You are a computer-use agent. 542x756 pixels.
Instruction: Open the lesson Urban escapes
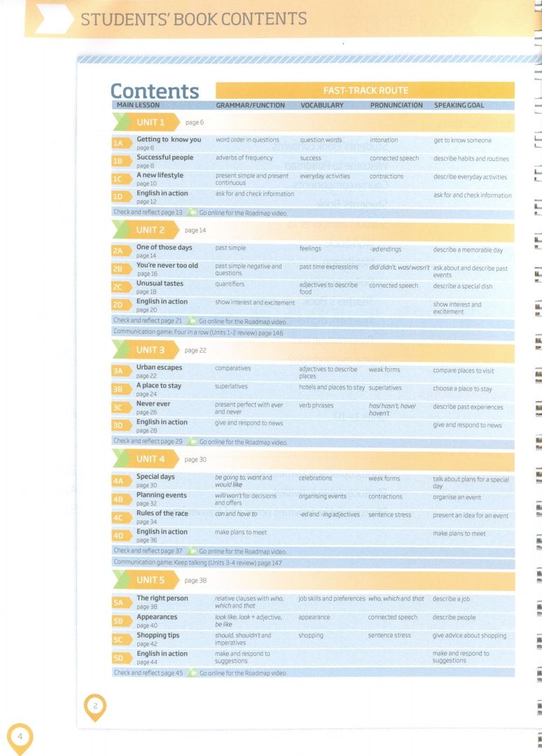coord(159,367)
